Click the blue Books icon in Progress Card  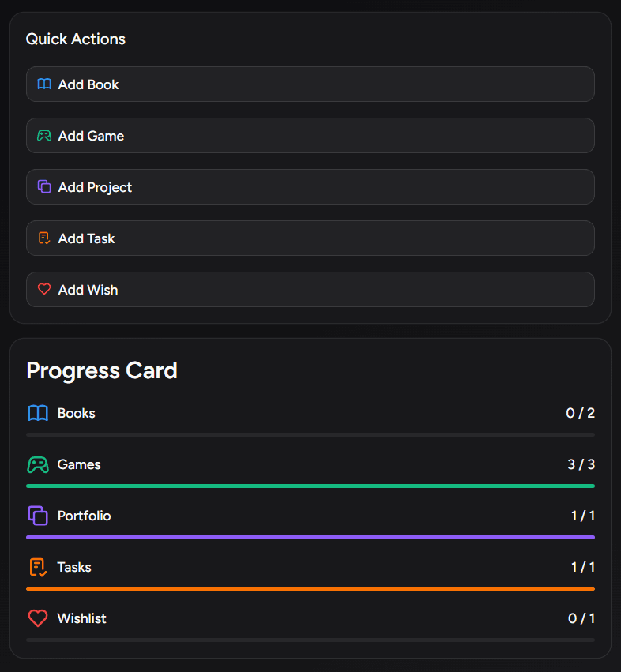pos(38,413)
